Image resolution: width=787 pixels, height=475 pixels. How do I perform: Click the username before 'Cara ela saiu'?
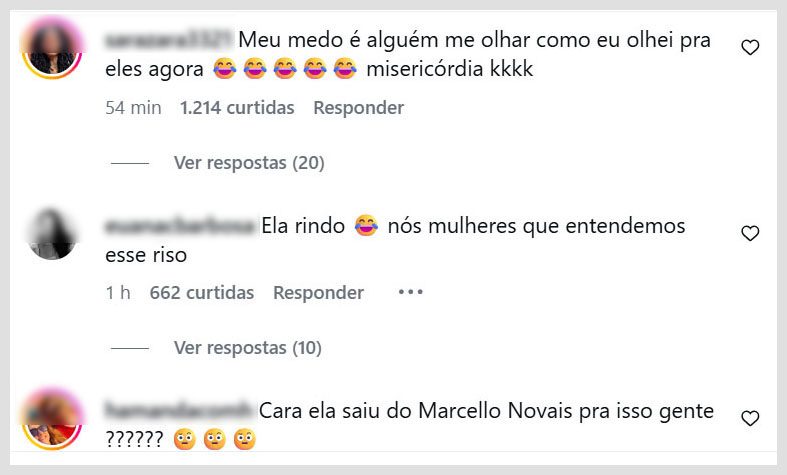coord(179,411)
